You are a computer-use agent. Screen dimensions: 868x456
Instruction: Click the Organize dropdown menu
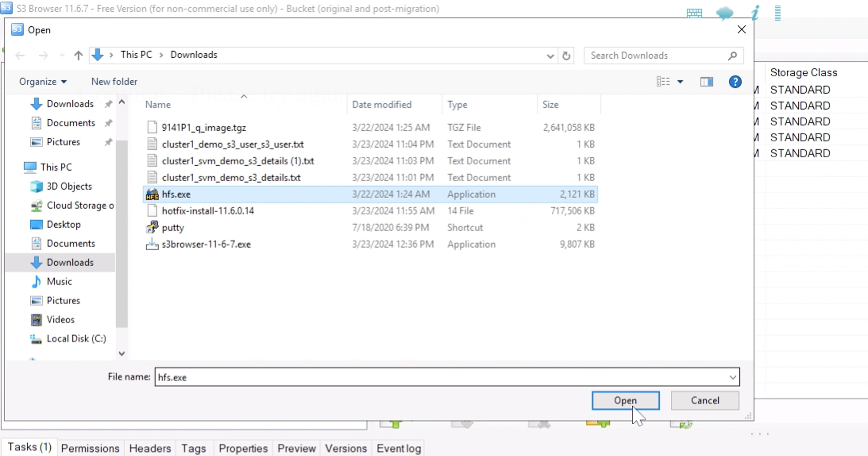coord(42,81)
